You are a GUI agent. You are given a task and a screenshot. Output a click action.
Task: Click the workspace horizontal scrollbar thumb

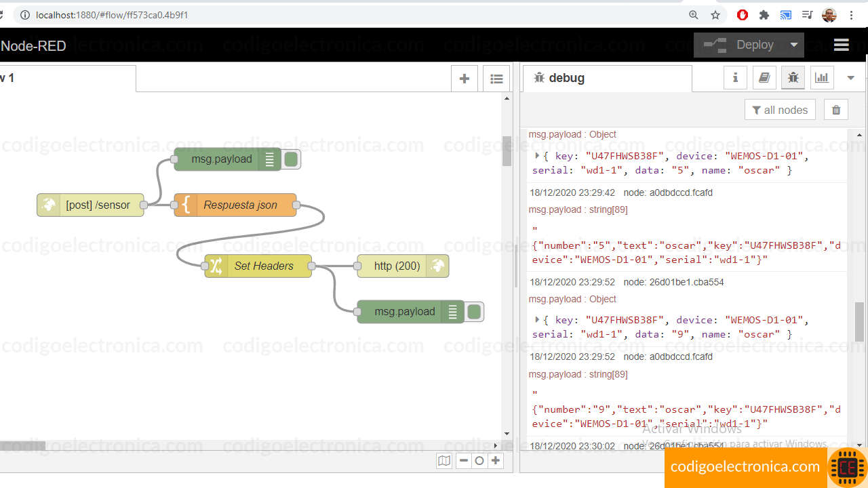22,445
